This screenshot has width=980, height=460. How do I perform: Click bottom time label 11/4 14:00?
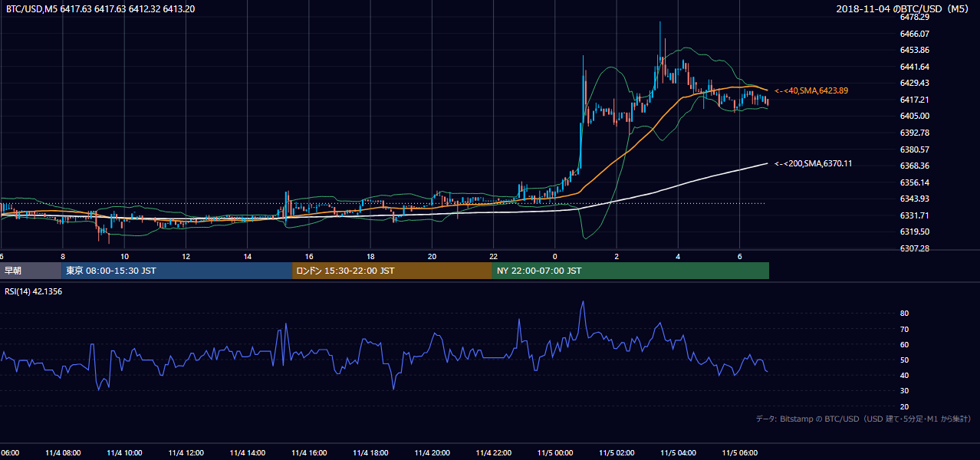(247, 452)
